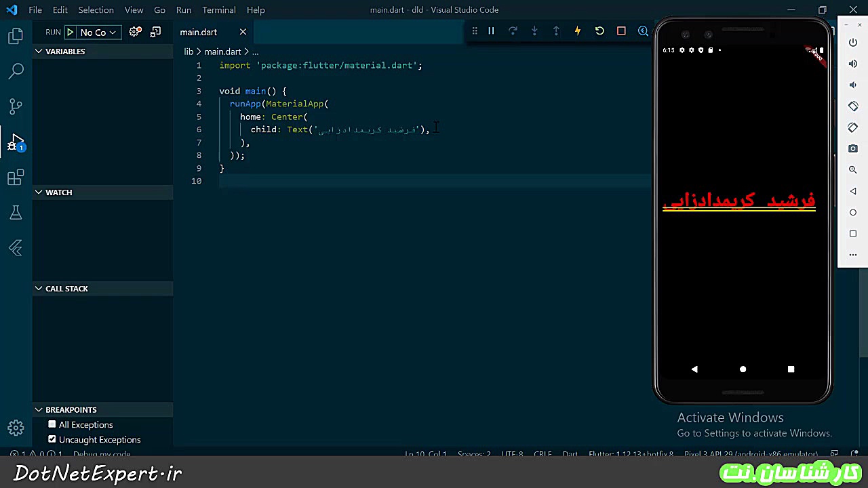Open the Terminal menu
The width and height of the screenshot is (868, 488).
[x=218, y=10]
